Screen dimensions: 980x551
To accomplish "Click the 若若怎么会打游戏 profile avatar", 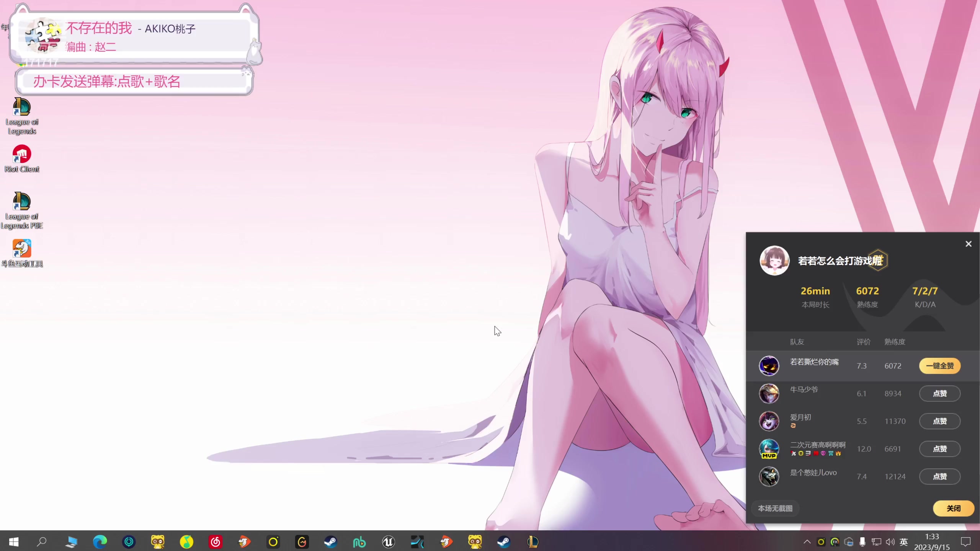I will click(x=774, y=261).
